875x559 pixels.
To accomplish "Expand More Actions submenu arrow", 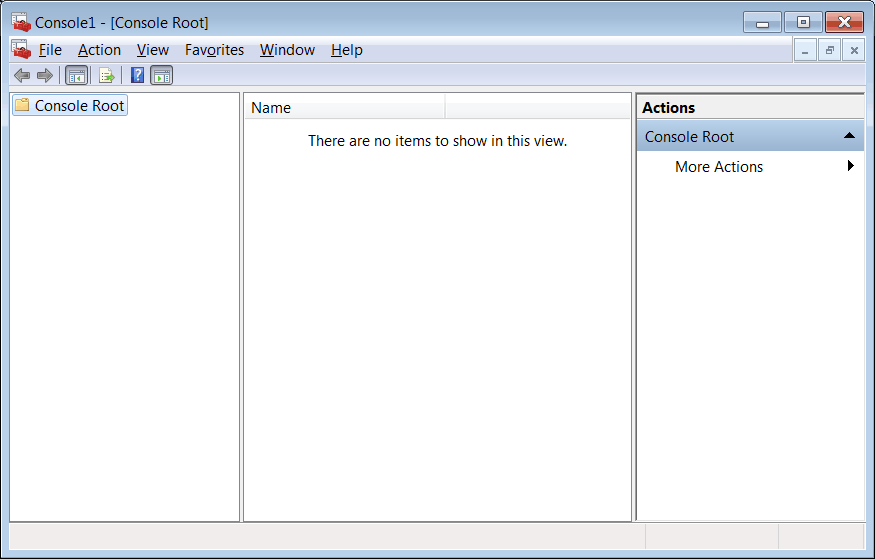I will (x=850, y=166).
